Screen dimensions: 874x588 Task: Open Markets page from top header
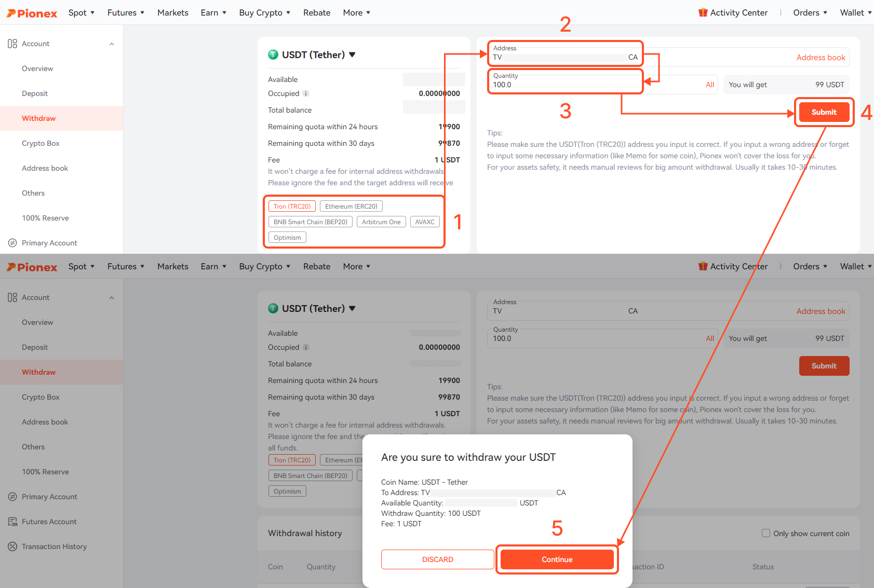click(x=173, y=12)
